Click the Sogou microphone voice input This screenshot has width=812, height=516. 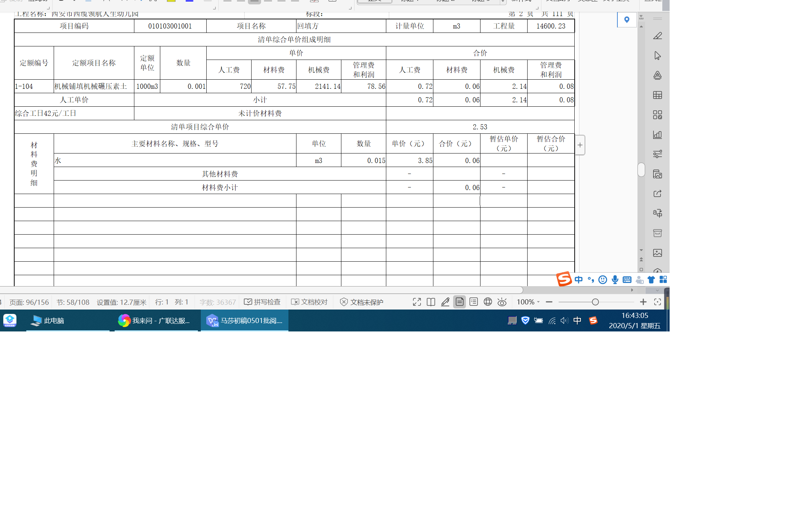tap(615, 280)
